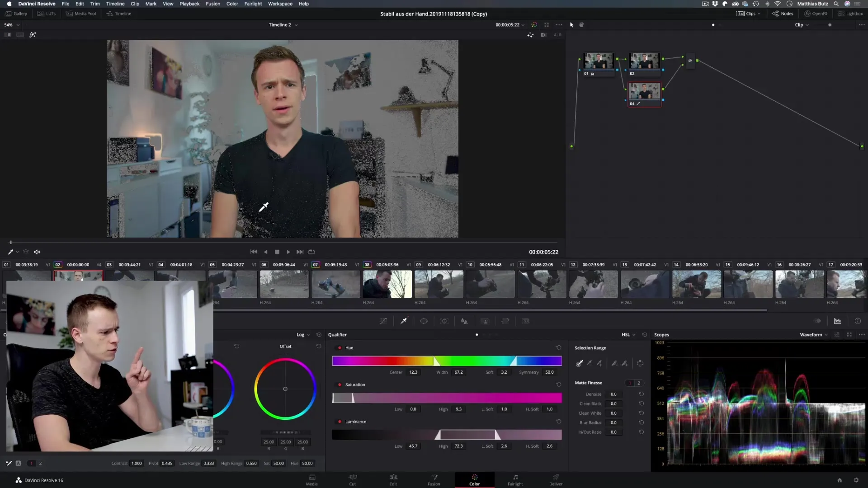The height and width of the screenshot is (488, 868).
Task: Open the Key palette
Action: [x=485, y=321]
